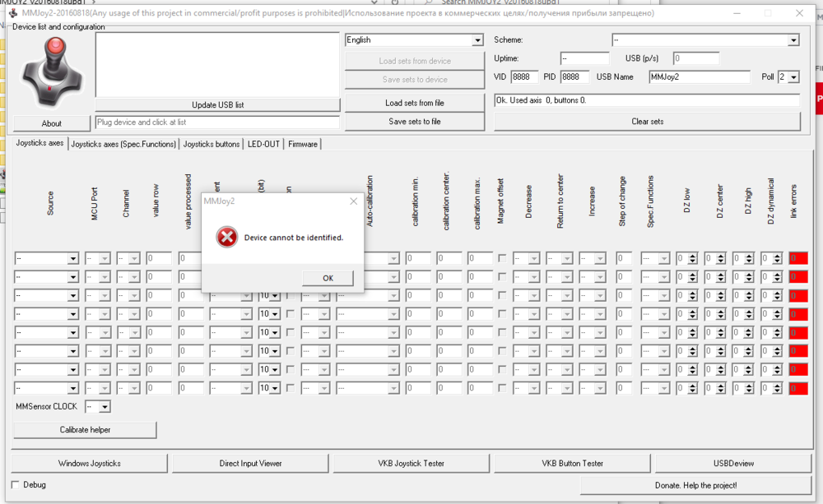The image size is (823, 504).
Task: Click Donate. Help the project! button
Action: point(696,486)
